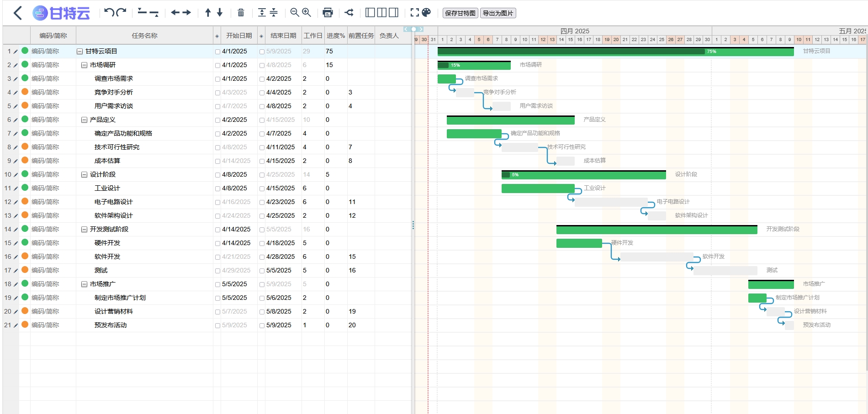Select the 电子电路设计 task name

pos(113,202)
